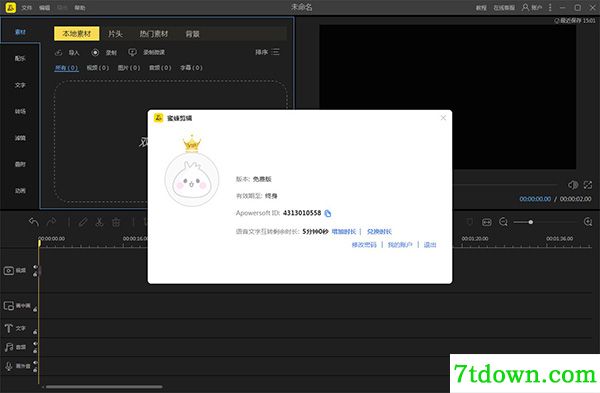Screen dimensions: 600x393
Task: Filter materials by 所有(0)
Action: click(x=67, y=68)
